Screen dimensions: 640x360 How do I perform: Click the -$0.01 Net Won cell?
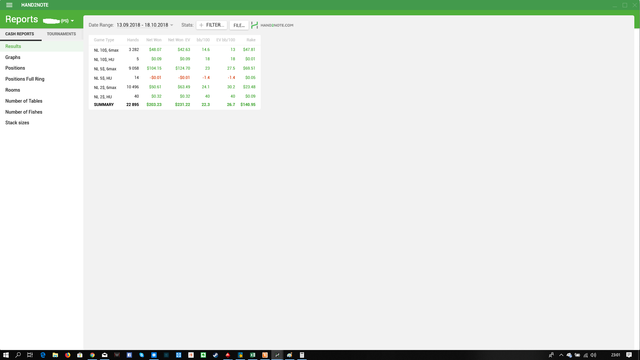pyautogui.click(x=155, y=78)
